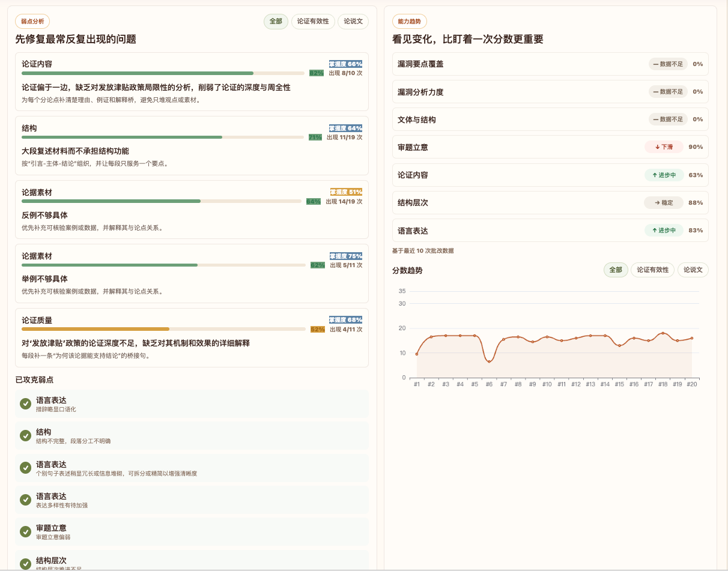
Task: Click the check icon for 审题立意偏弱
Action: (25, 531)
